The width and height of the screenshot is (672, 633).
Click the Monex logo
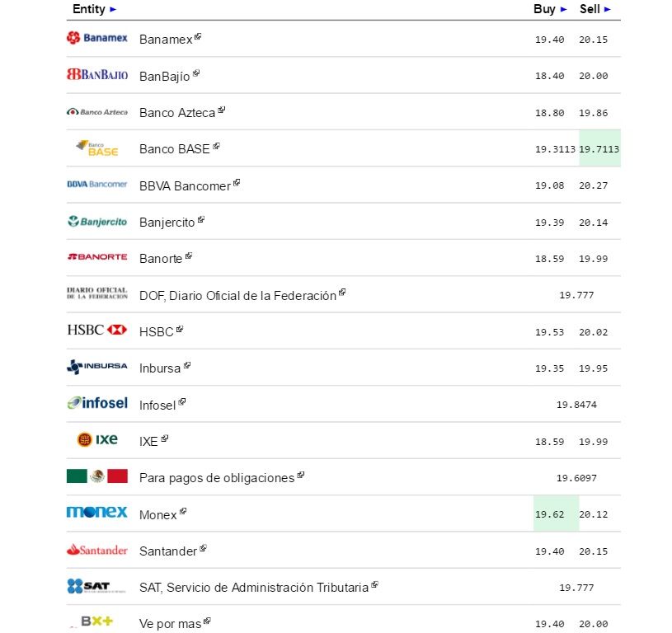(97, 512)
